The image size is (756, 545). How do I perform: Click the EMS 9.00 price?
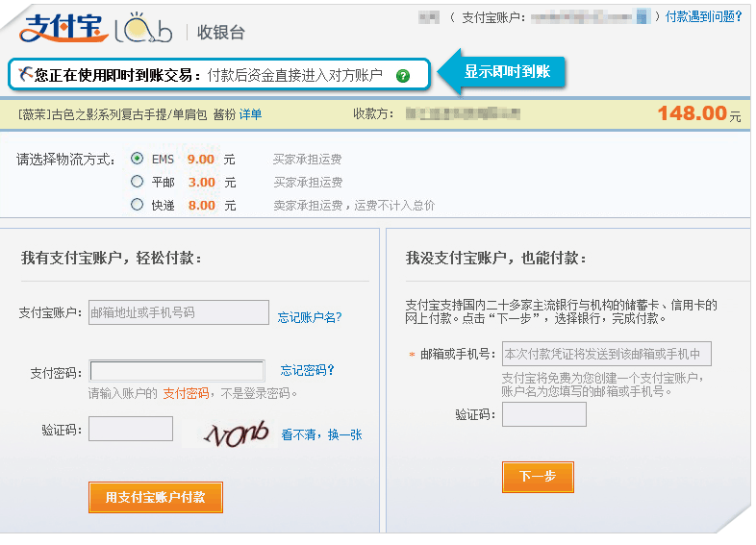click(201, 159)
